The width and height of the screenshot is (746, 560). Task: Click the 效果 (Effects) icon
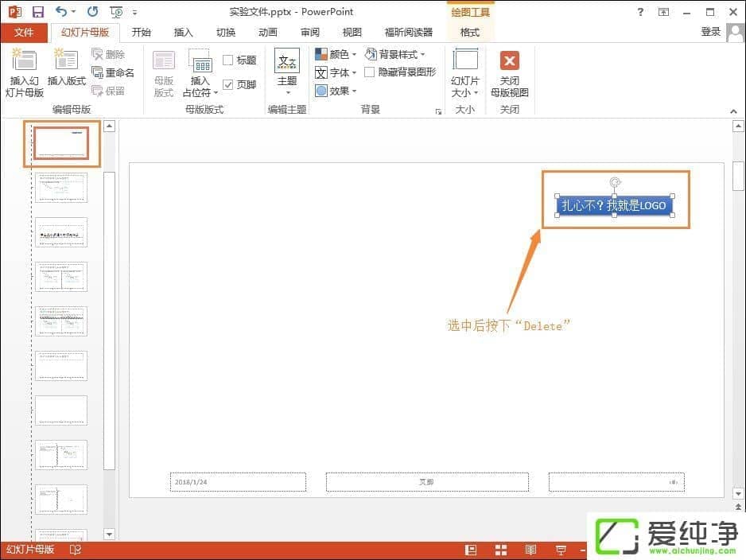335,91
